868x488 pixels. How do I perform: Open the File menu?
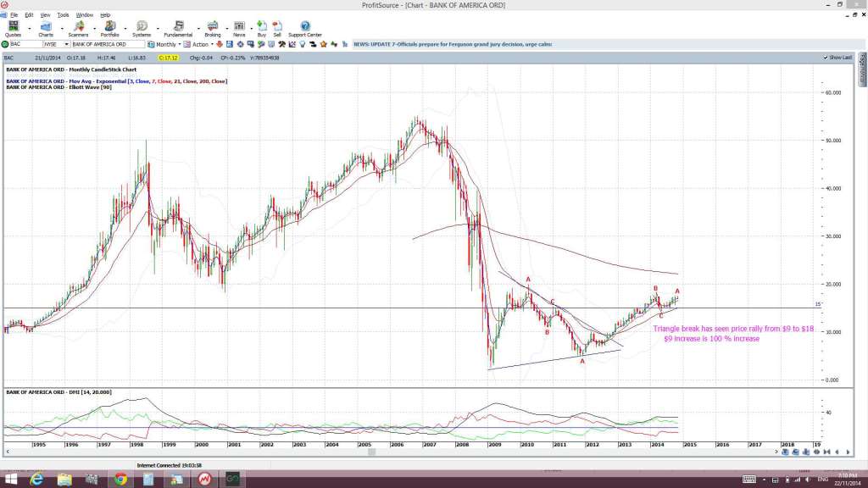tap(14, 15)
